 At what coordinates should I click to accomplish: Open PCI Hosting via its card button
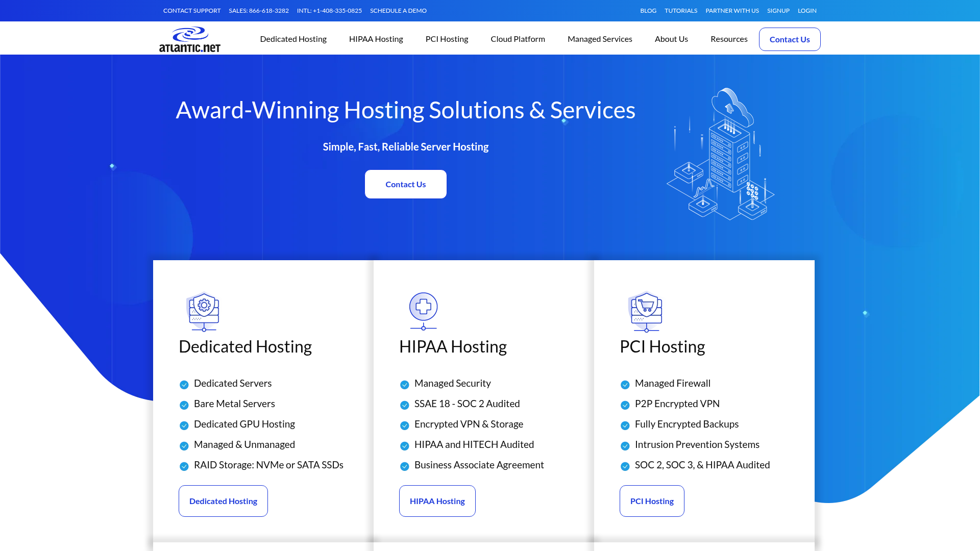[652, 500]
